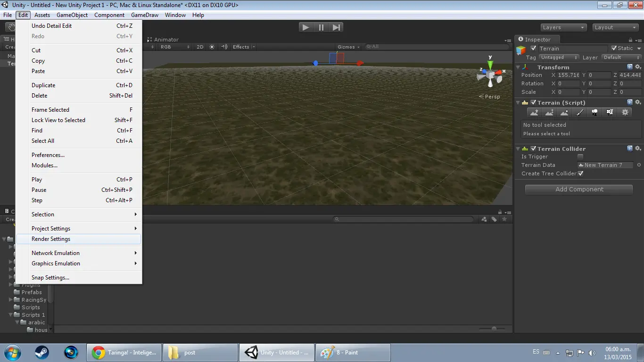This screenshot has width=644, height=362.
Task: Open the Layers dropdown in toolbar
Action: (x=563, y=27)
